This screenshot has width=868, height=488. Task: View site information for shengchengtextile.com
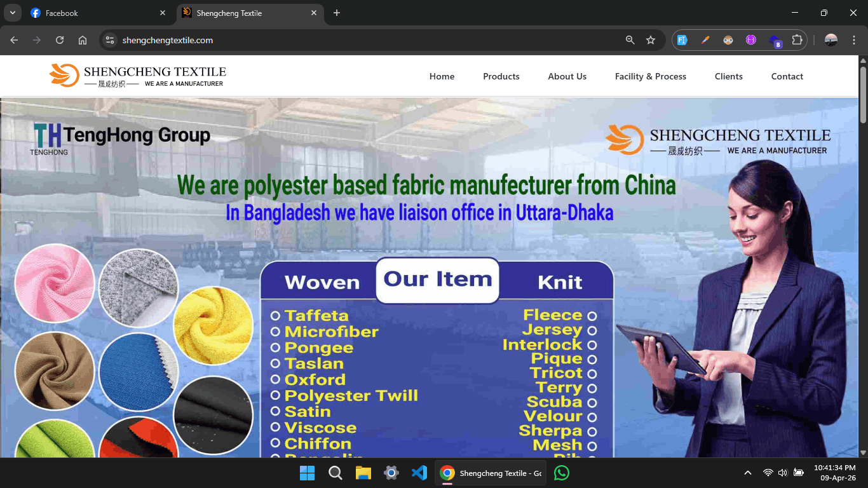(x=110, y=40)
